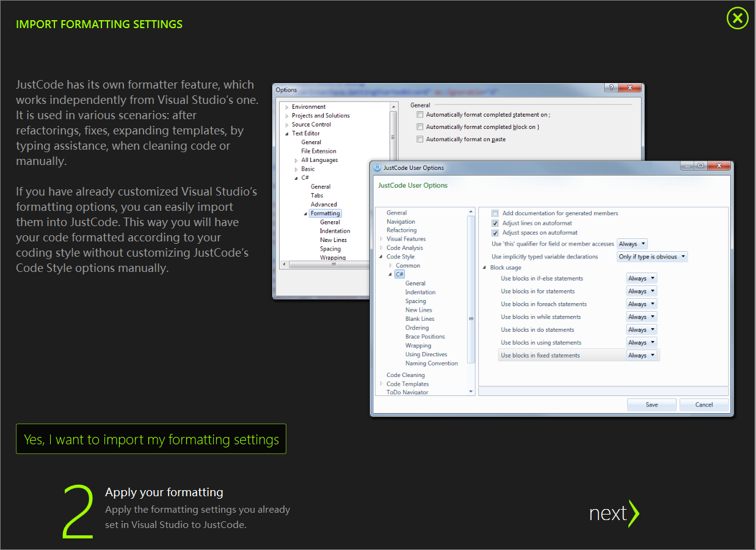Expand Environment node in Options tree
Image resolution: width=756 pixels, height=550 pixels.
point(287,107)
